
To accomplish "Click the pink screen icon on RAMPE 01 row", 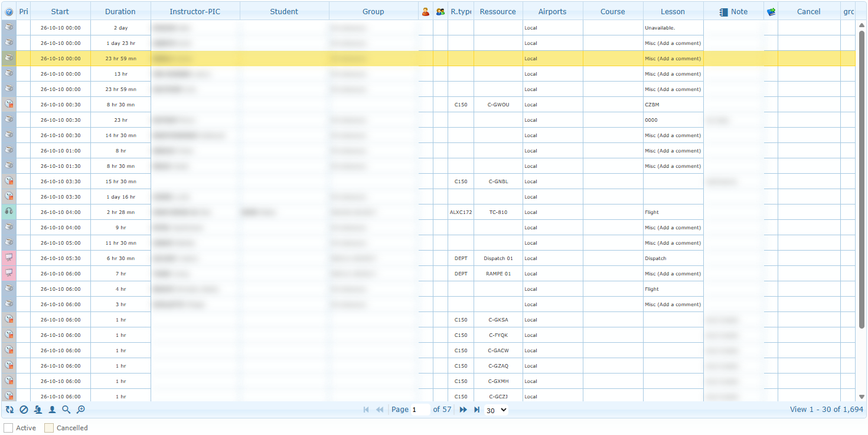I will pos(9,274).
